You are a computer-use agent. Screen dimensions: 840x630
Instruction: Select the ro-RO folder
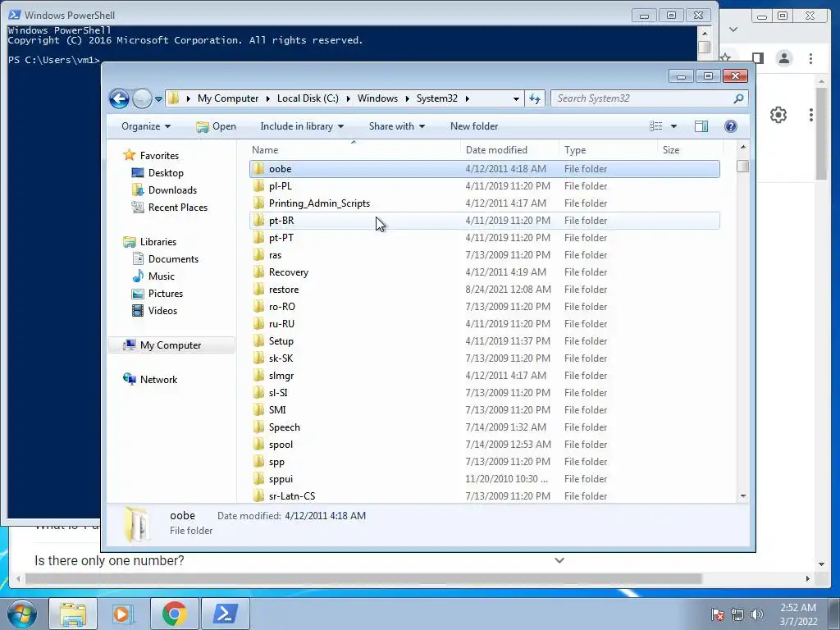[x=484, y=307]
